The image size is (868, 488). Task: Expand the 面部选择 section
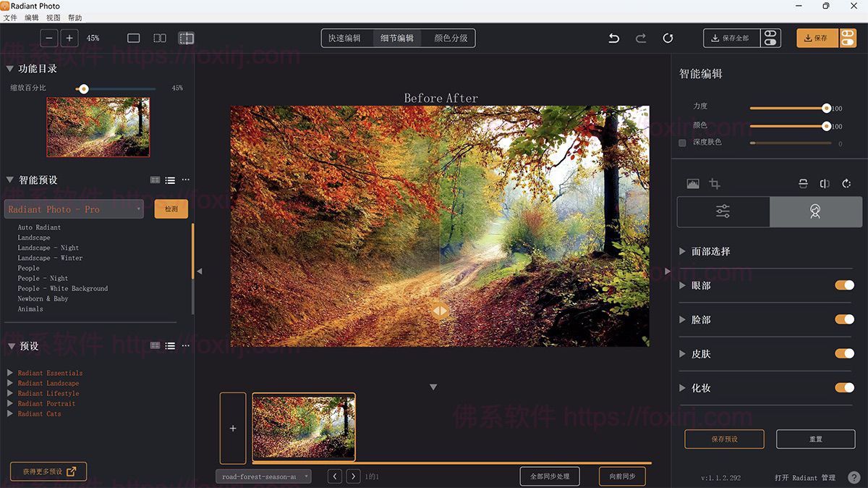click(x=682, y=251)
